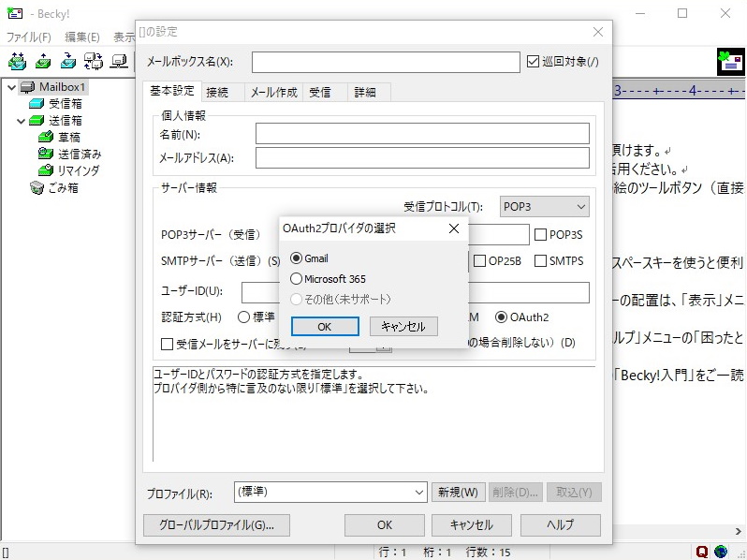Viewport: 747px width, 560px height.
Task: Click the settings dialog OK button
Action: [385, 524]
